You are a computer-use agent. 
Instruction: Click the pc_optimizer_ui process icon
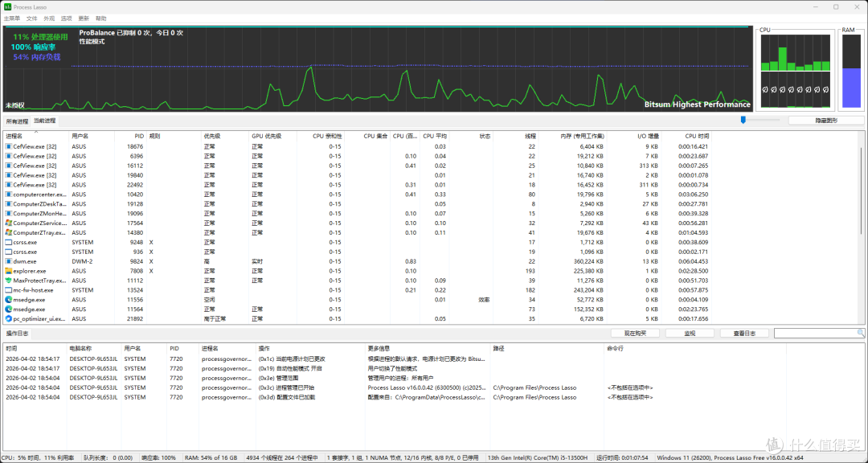click(x=8, y=319)
